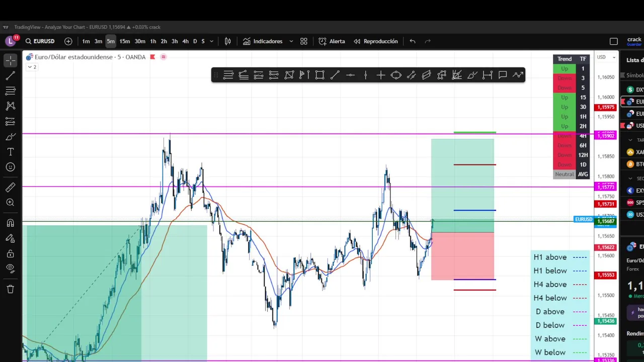644x362 pixels.
Task: Toggle hide all drawings eye icon
Action: pos(11,268)
